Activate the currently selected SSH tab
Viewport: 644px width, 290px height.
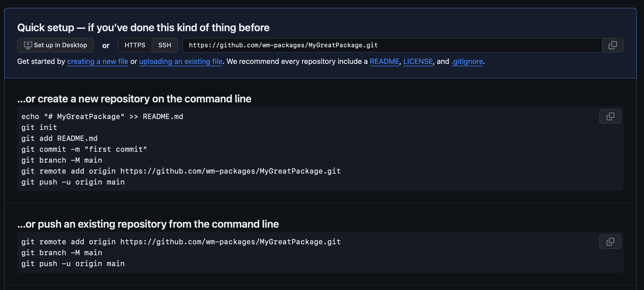(x=165, y=45)
